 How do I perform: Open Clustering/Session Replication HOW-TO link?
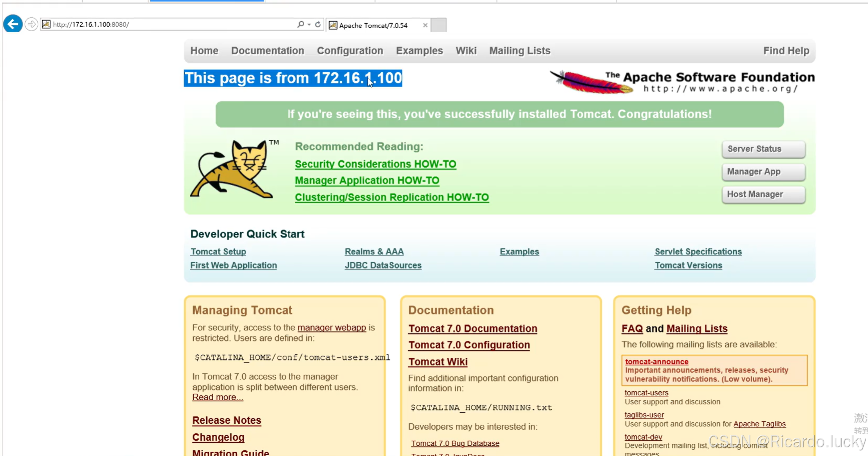392,197
